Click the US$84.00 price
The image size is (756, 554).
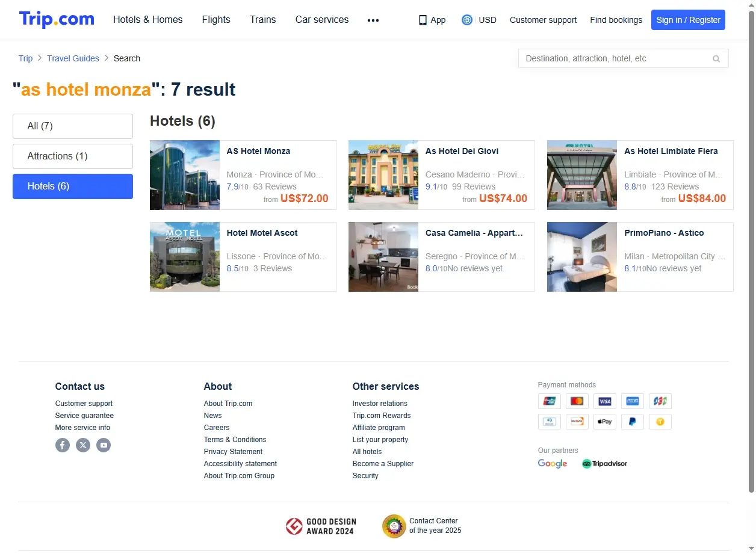pyautogui.click(x=702, y=199)
